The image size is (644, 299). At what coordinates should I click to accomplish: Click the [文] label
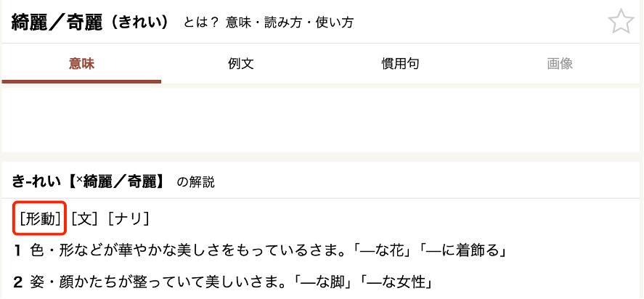pyautogui.click(x=85, y=218)
